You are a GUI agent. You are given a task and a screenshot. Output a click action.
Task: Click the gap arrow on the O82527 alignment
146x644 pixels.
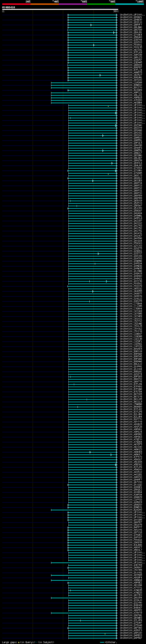(x=100, y=75)
